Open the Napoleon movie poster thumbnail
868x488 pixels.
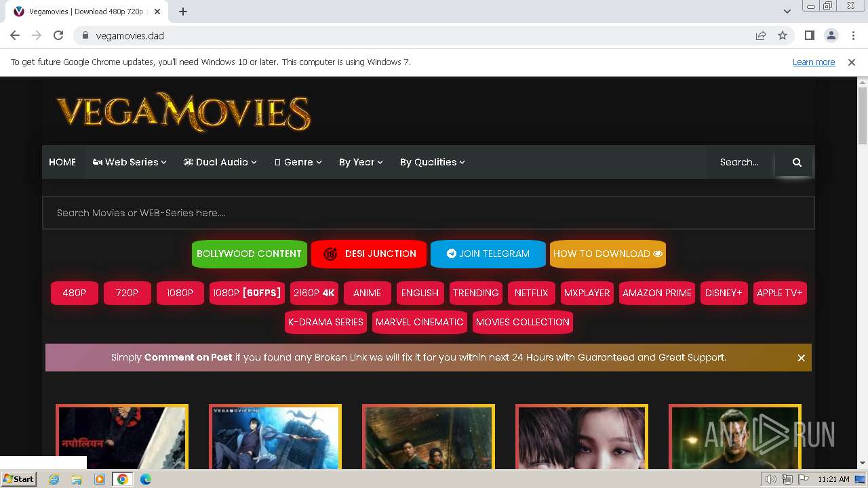122,437
